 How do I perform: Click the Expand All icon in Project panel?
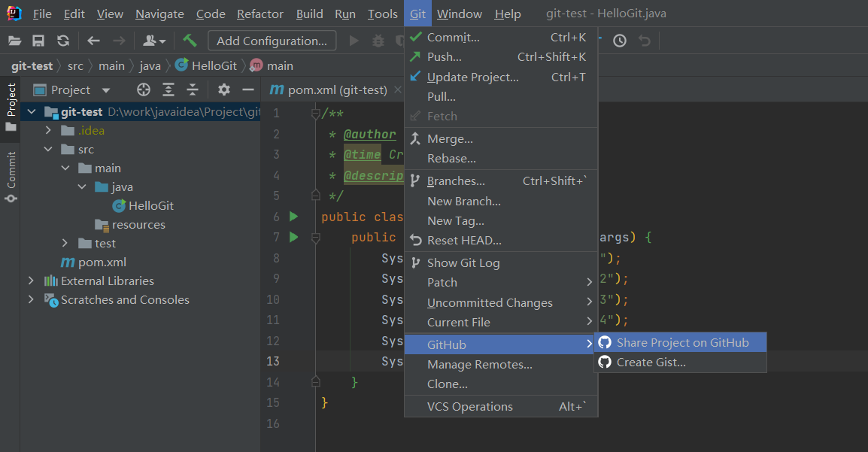tap(168, 90)
